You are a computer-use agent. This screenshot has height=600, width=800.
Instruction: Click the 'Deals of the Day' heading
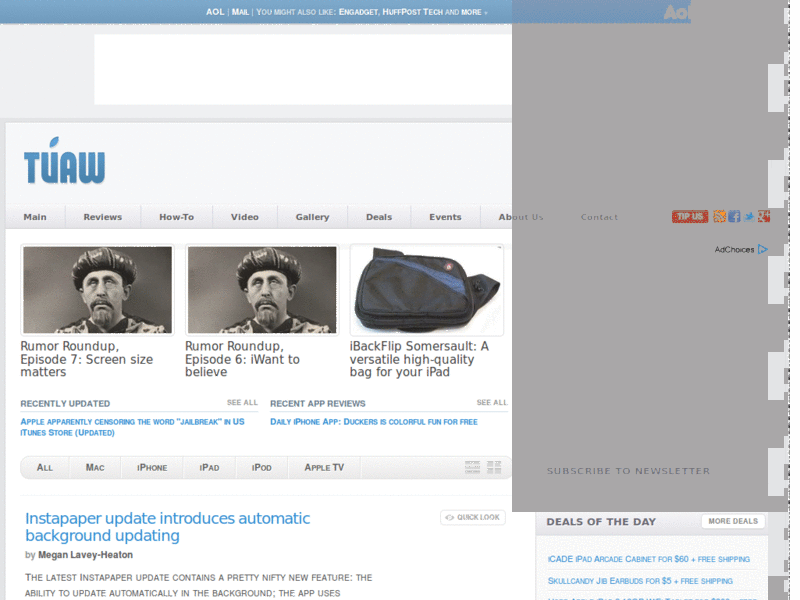[601, 521]
